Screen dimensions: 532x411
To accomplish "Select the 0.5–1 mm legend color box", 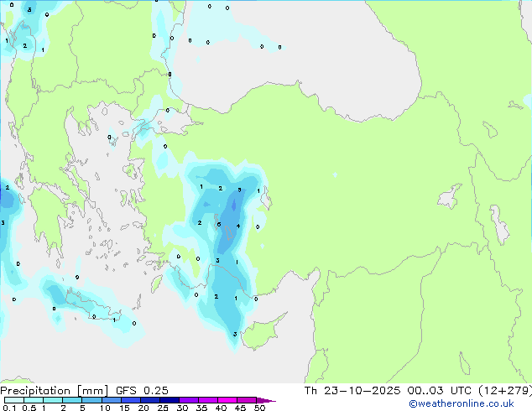I will click(34, 400).
